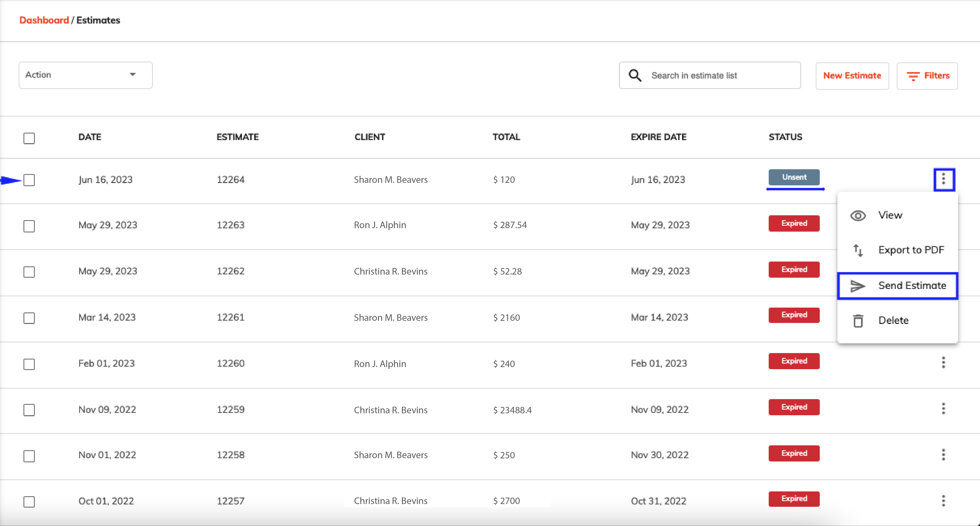
Task: Click total $ 2700
Action: 506,501
